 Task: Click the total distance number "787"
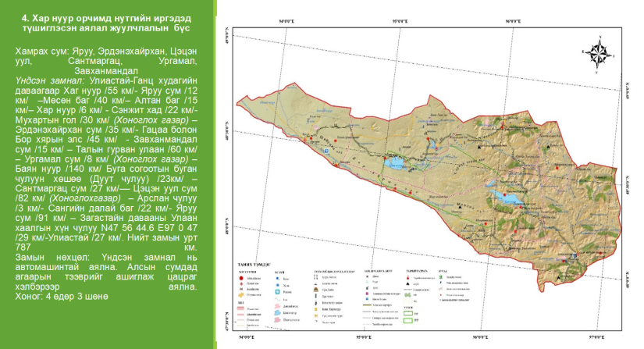23,246
